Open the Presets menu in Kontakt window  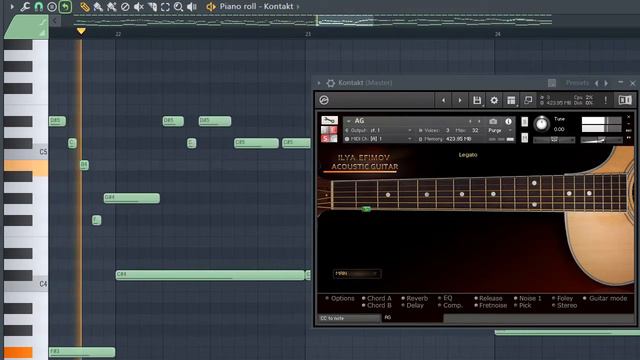(x=577, y=83)
